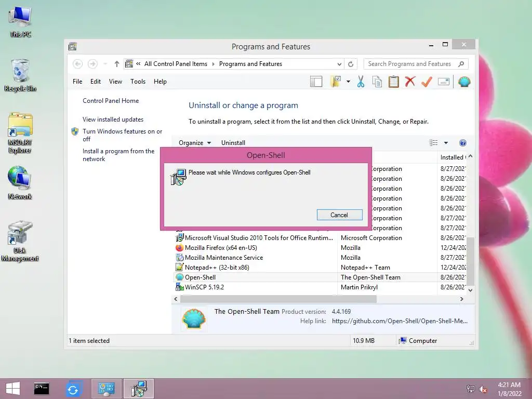Click the red X Delete toolbar icon
This screenshot has height=399, width=532.
point(410,82)
